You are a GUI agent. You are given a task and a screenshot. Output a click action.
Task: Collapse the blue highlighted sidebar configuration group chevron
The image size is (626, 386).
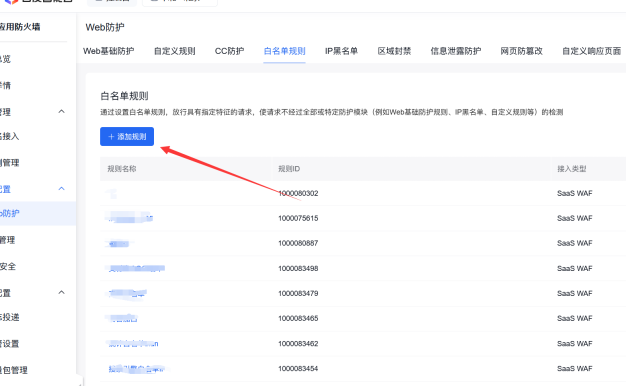click(x=61, y=188)
